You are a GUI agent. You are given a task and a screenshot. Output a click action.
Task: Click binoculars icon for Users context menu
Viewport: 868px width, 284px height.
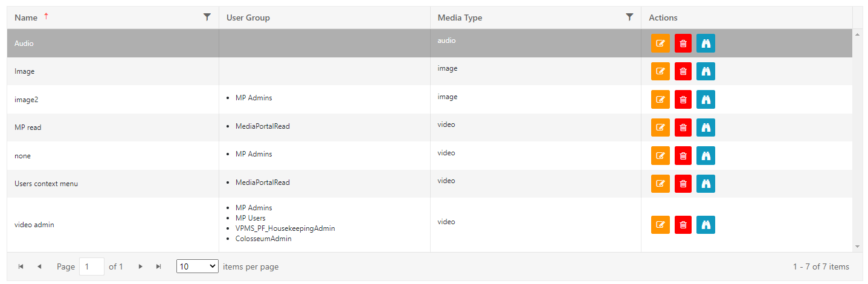click(706, 183)
